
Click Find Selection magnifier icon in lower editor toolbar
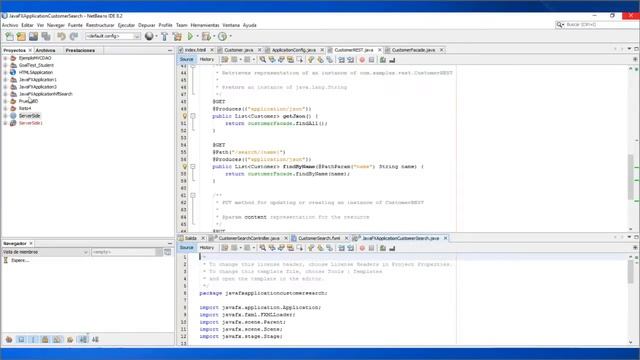click(x=262, y=248)
